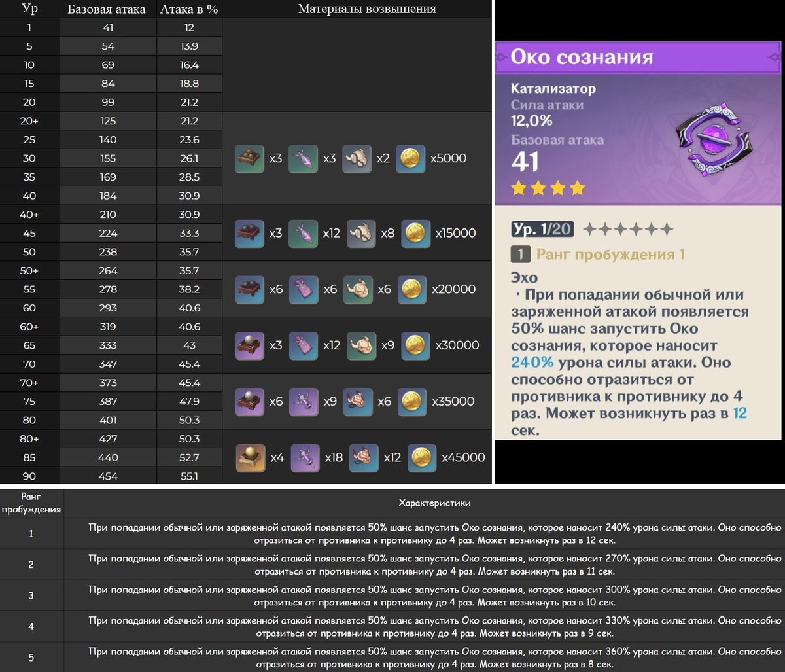This screenshot has width=785, height=672.
Task: Click the base attack value 293
Action: pyautogui.click(x=108, y=308)
